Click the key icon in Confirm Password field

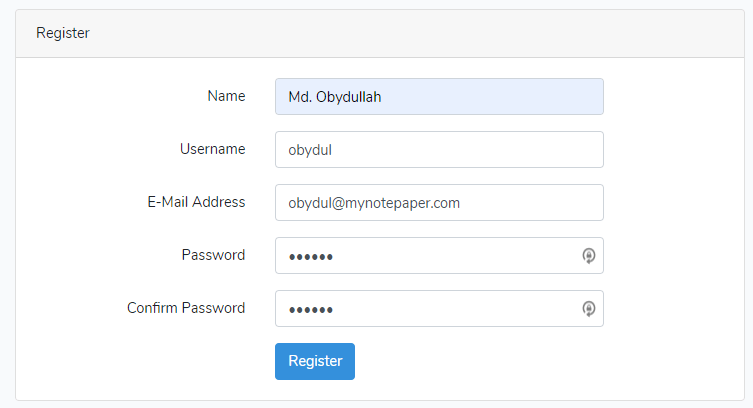click(589, 308)
